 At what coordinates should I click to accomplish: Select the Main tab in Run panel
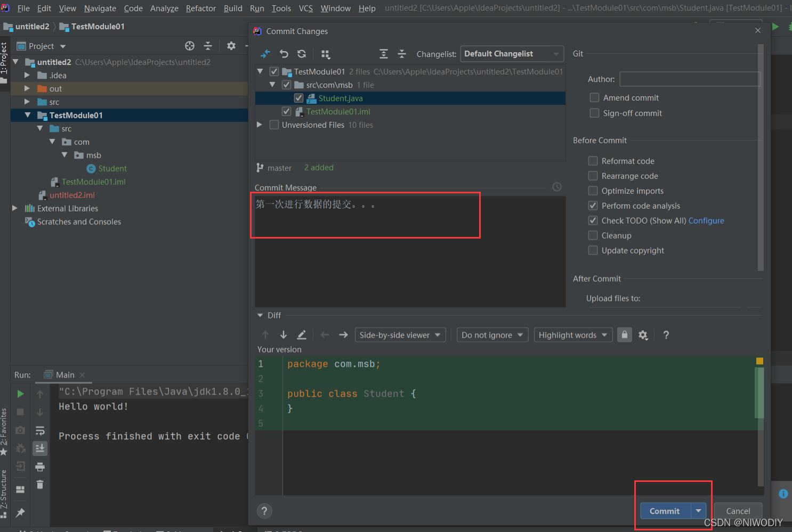[x=65, y=375]
